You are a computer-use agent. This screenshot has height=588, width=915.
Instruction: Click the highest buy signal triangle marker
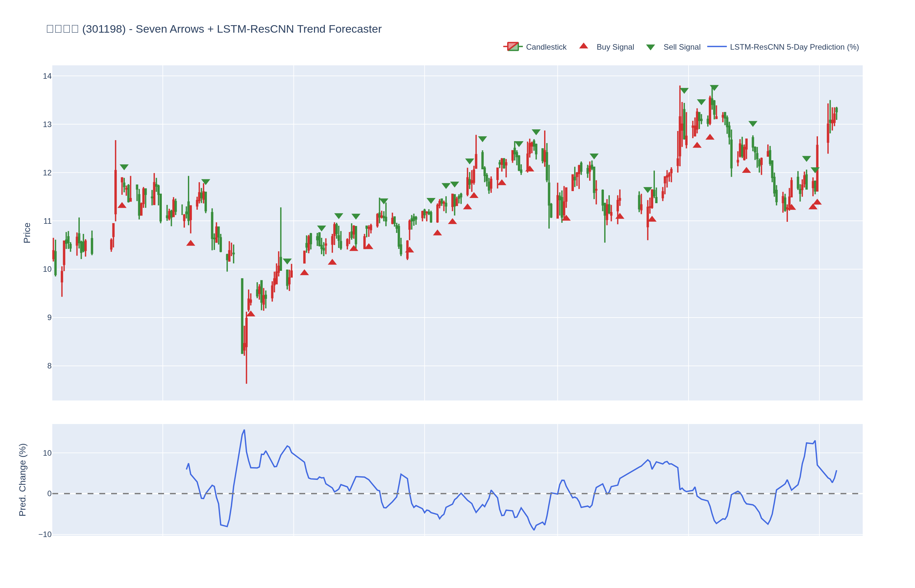(x=710, y=137)
